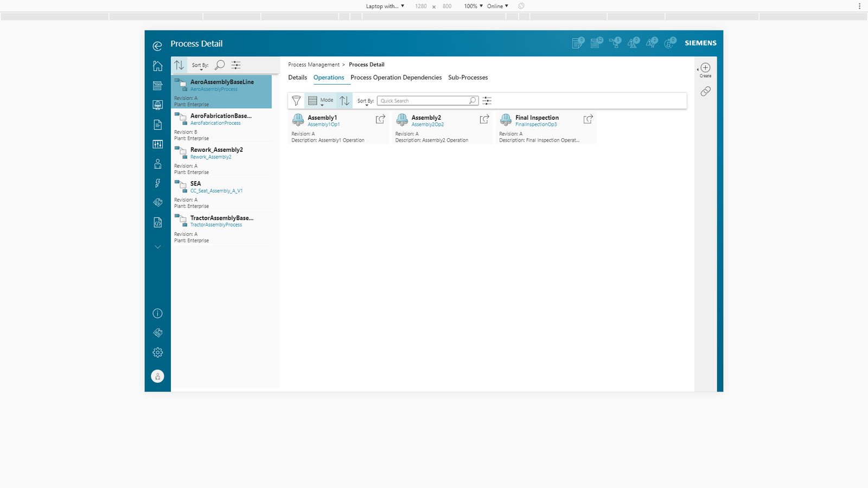868x488 pixels.
Task: Open the double-triangle alerts icon showing 0
Action: pyautogui.click(x=634, y=43)
